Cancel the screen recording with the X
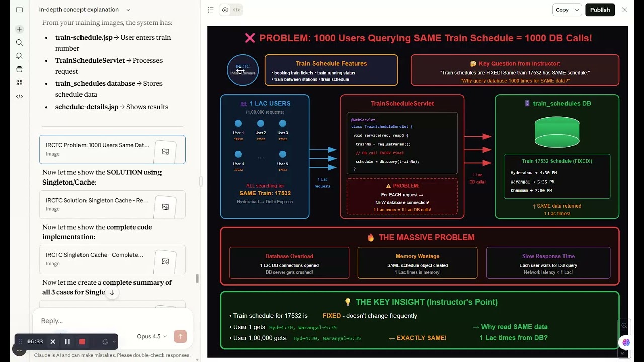Screen dimensions: 644x362 (x=53, y=342)
